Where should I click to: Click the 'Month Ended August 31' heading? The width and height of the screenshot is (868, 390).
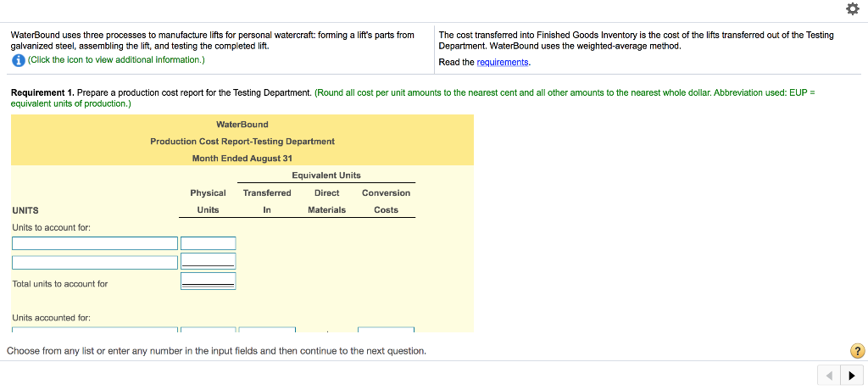click(242, 159)
